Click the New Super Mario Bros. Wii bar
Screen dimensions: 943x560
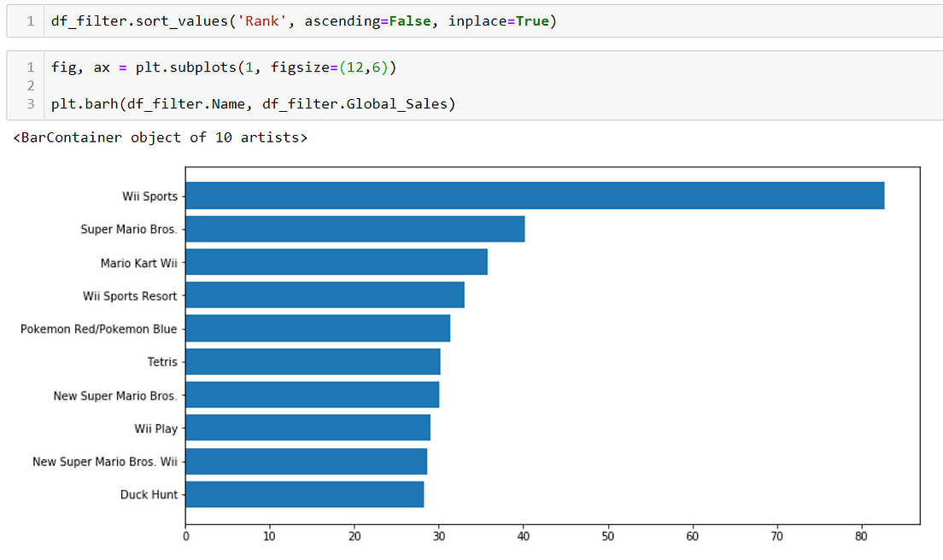coord(306,462)
